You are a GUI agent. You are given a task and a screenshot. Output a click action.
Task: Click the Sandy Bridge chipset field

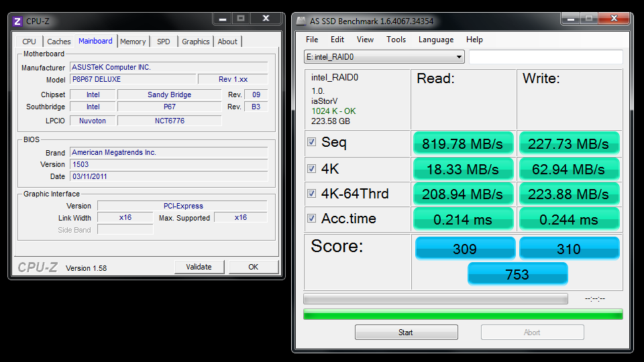pos(169,95)
